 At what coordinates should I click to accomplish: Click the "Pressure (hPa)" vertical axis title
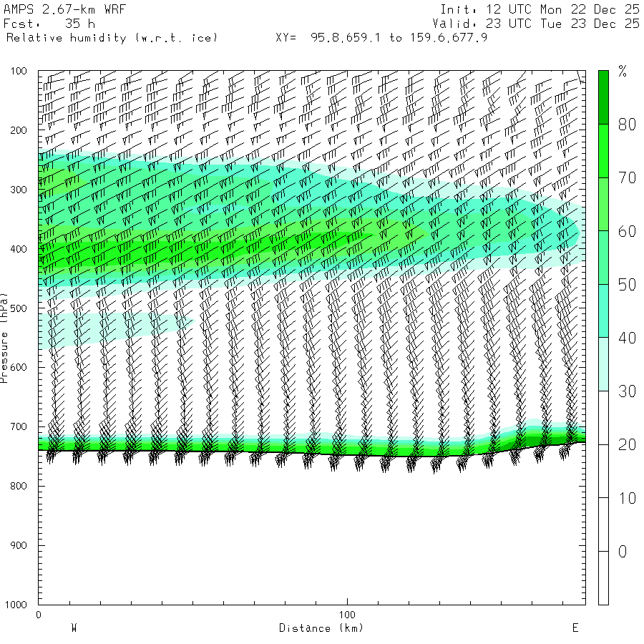(x=4, y=338)
